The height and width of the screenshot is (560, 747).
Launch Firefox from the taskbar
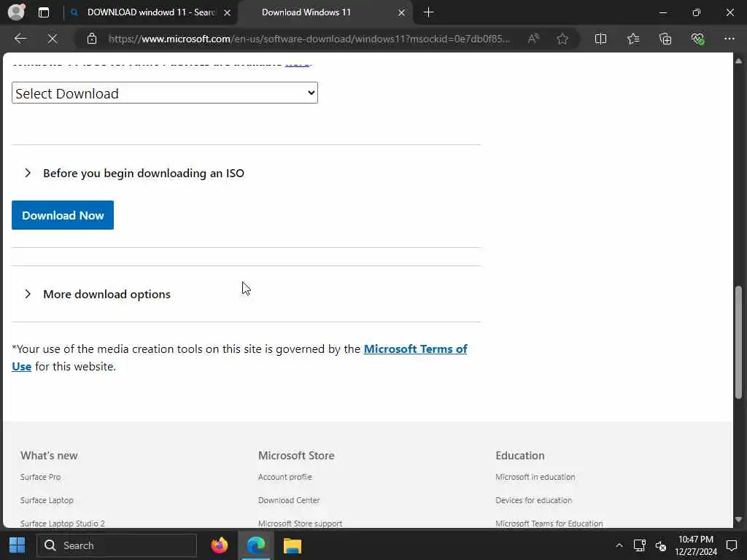click(x=220, y=545)
